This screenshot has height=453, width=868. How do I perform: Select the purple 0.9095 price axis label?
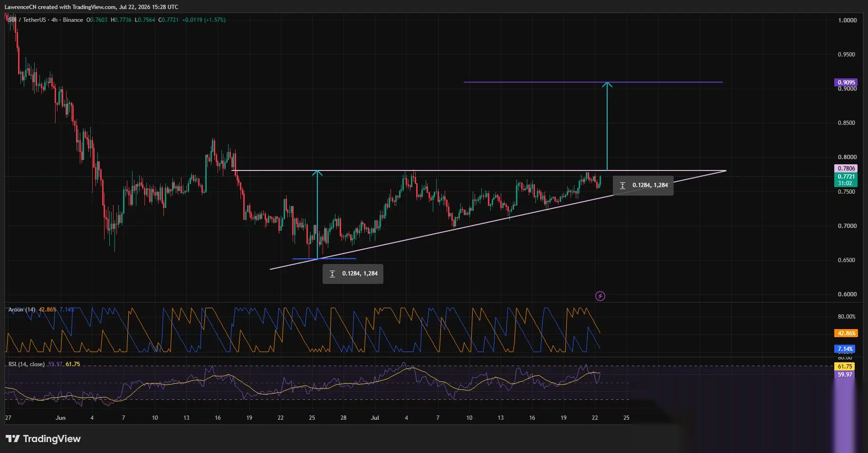click(846, 82)
